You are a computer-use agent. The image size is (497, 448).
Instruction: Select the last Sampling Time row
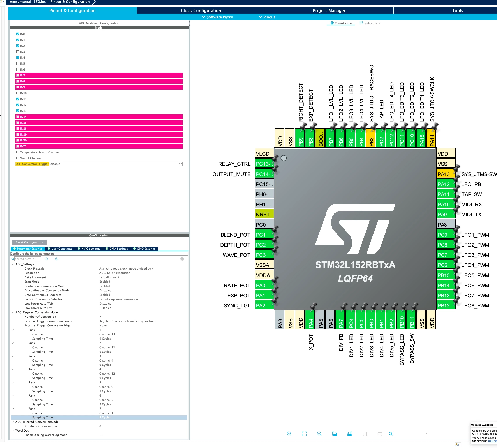99,418
